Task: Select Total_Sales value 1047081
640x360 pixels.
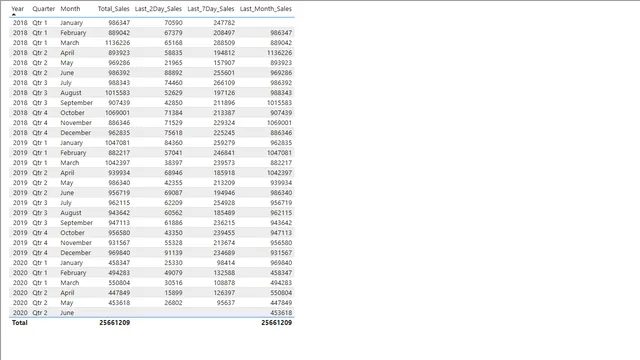Action: [x=118, y=143]
